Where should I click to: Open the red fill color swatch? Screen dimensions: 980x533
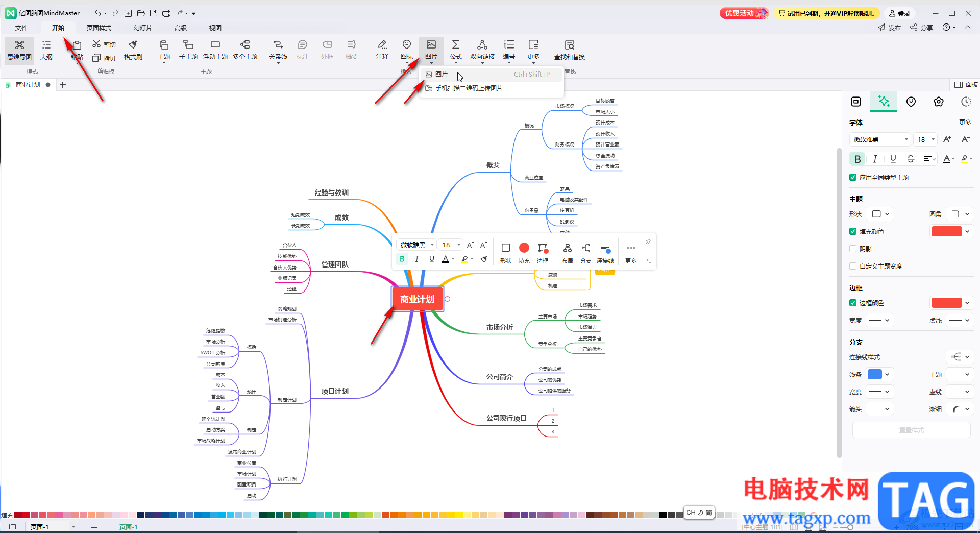tap(952, 231)
